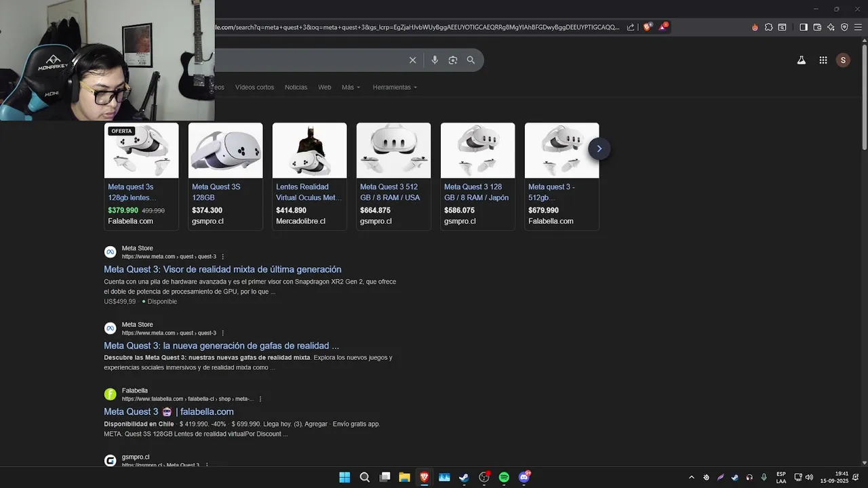Open Brave VPN shield icon
This screenshot has height=488, width=868.
tap(844, 27)
